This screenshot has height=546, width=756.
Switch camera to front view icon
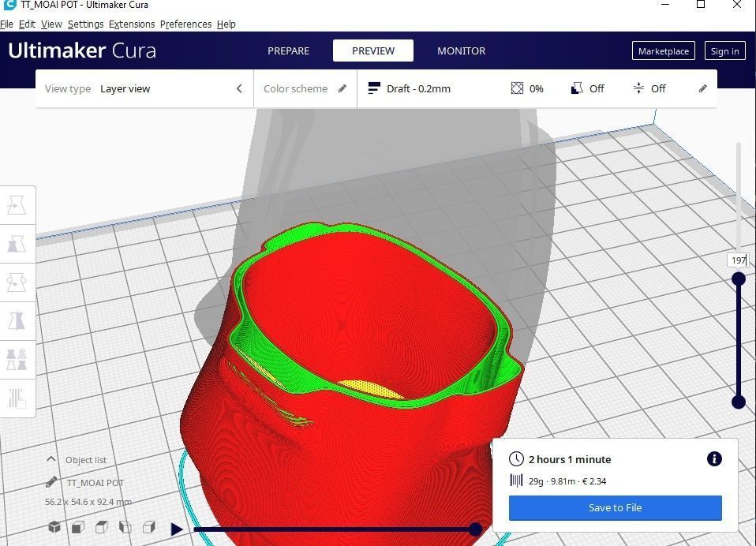(x=78, y=527)
